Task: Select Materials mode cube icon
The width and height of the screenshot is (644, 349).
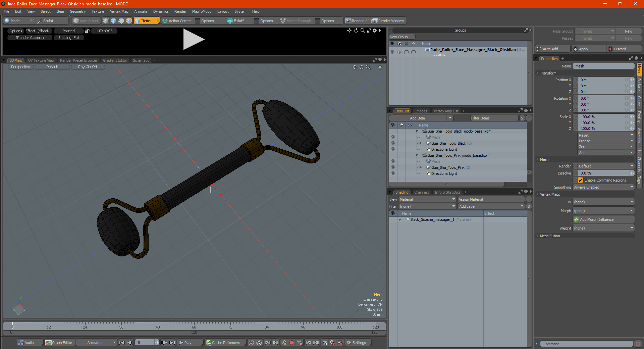Action: point(129,21)
